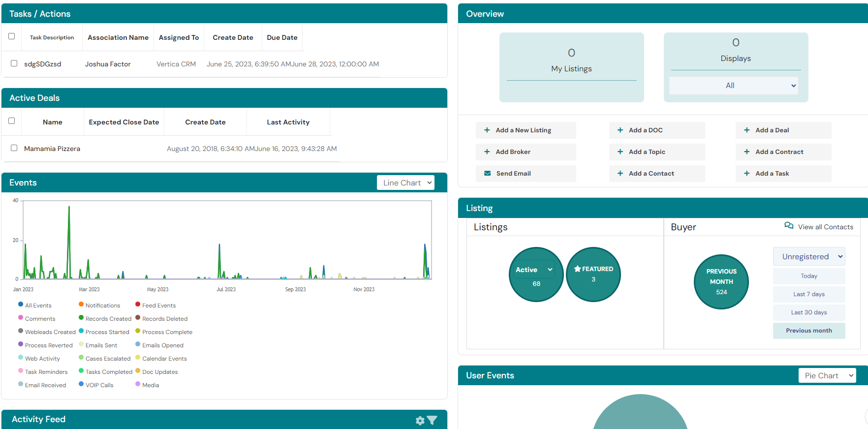Click the plus icon beside Add a Contact
The image size is (868, 429).
point(620,174)
